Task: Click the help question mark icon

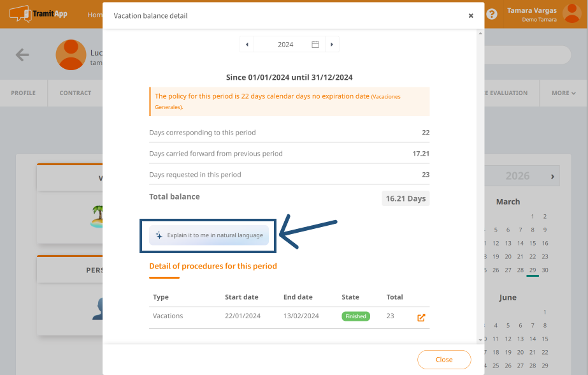Action: (x=492, y=14)
